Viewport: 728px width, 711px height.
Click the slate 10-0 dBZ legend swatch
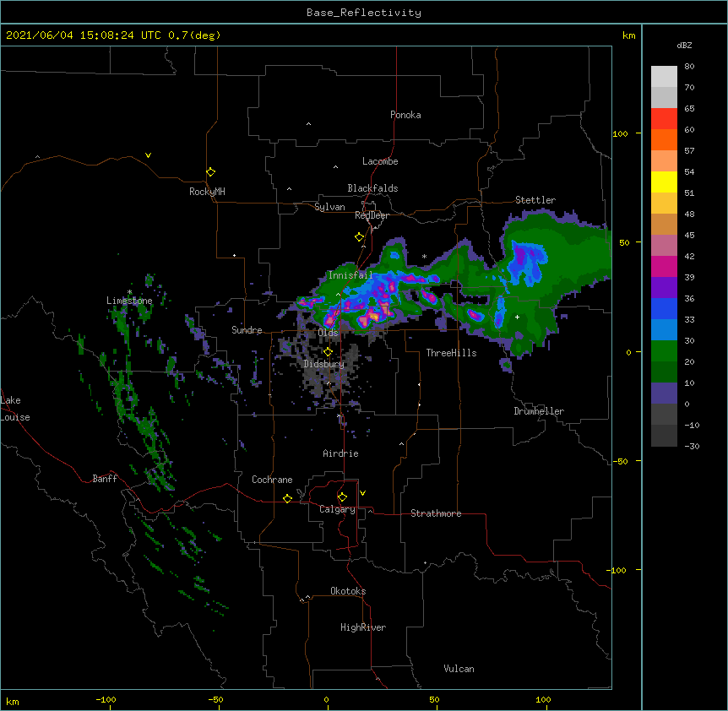click(664, 393)
